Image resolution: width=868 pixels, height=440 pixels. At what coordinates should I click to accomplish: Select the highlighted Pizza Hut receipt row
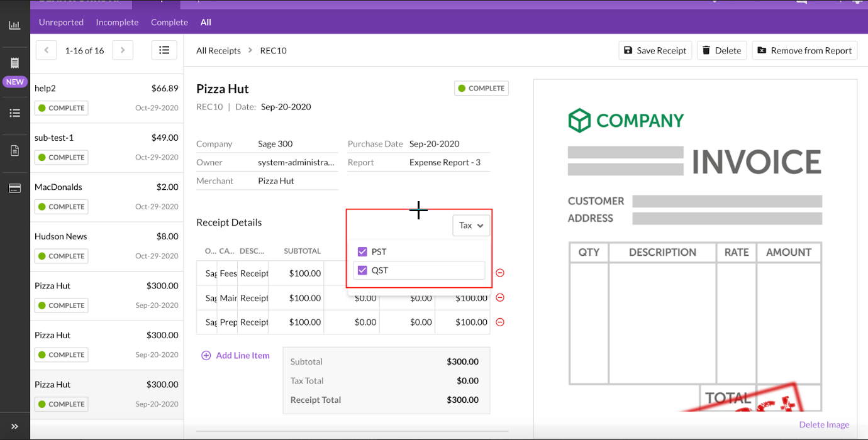tap(107, 394)
